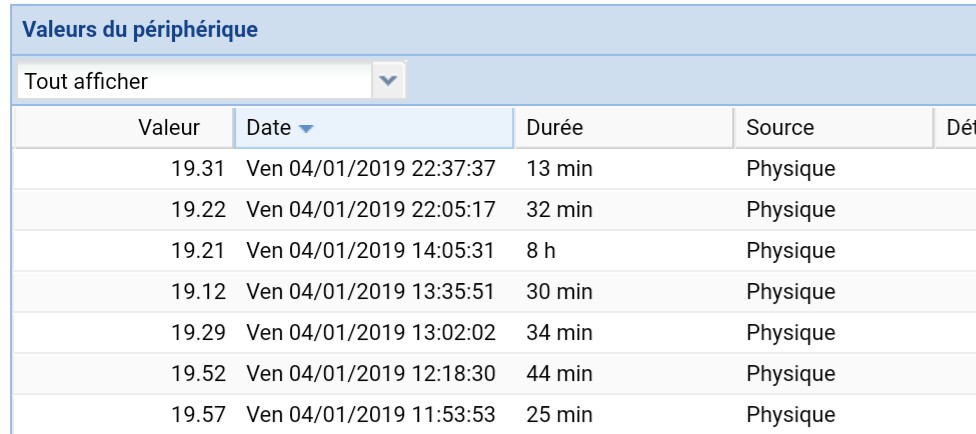Click the 44 min duration cell
976x434 pixels.
559,373
